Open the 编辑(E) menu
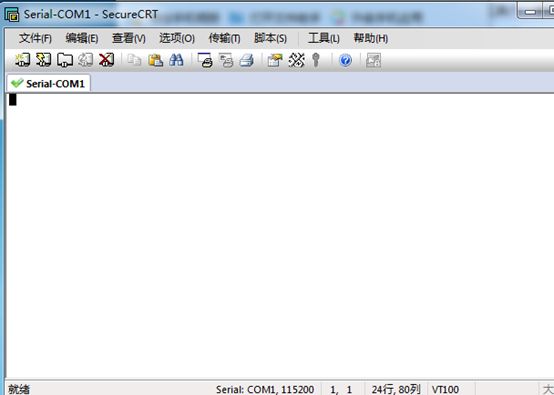Viewport: 554px width, 395px height. (x=82, y=38)
